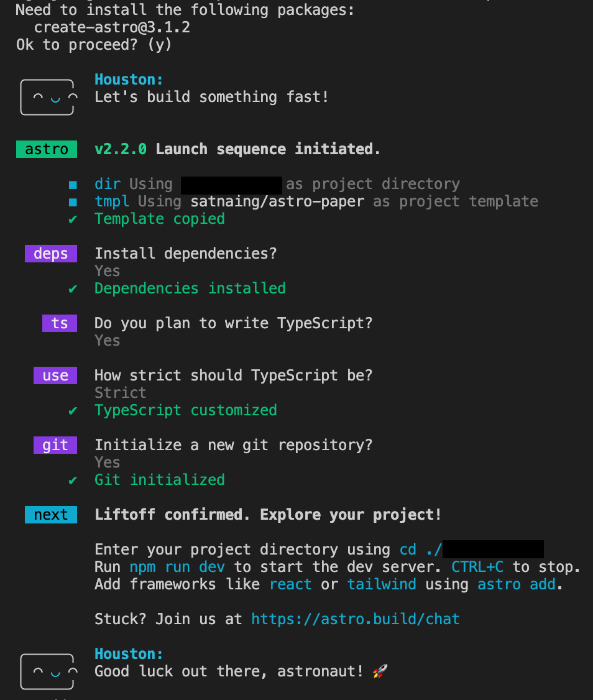
Task: Click the blue square bullet beside dir
Action: [73, 184]
